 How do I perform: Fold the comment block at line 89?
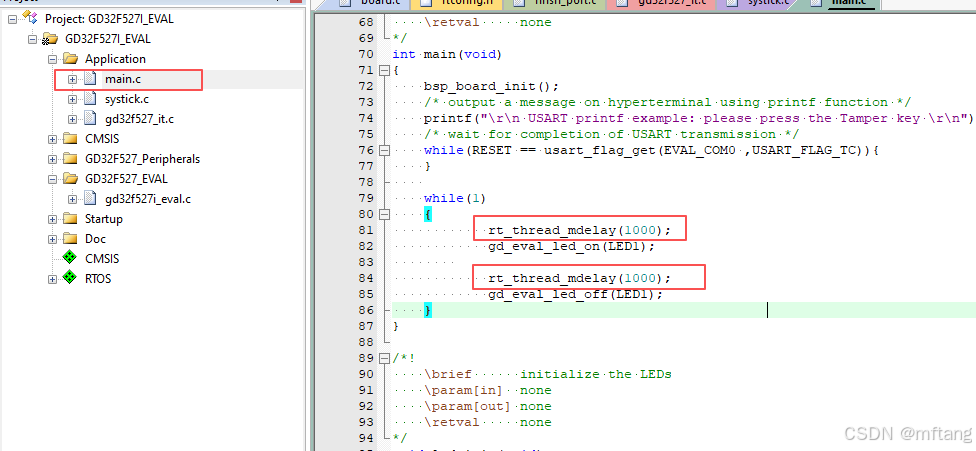[x=384, y=358]
